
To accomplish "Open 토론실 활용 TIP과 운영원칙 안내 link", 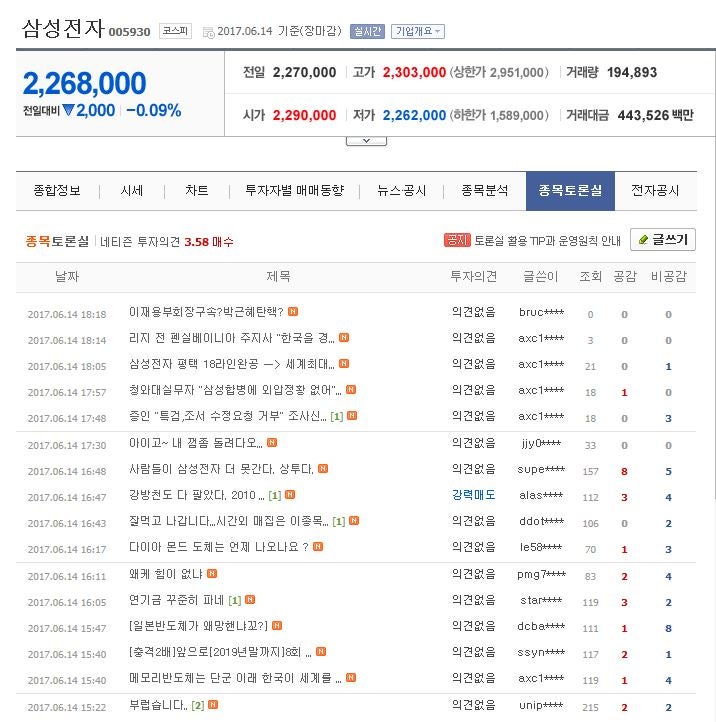I will [x=547, y=241].
